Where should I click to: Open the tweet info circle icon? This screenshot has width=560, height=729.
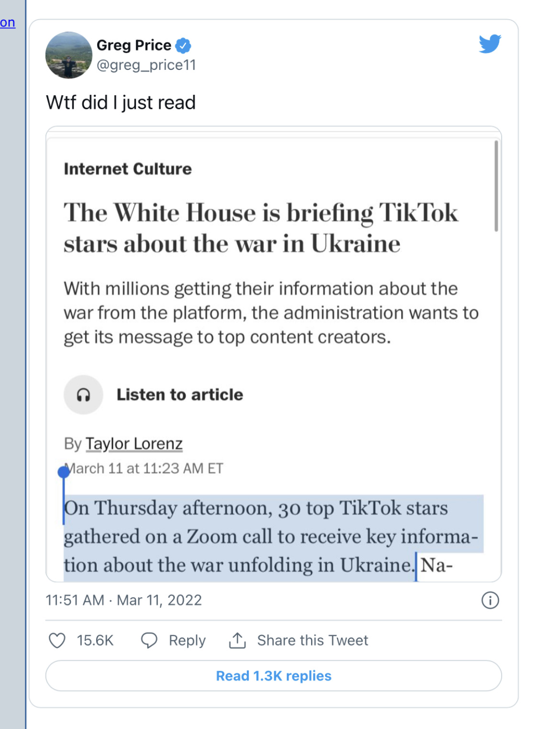point(490,600)
